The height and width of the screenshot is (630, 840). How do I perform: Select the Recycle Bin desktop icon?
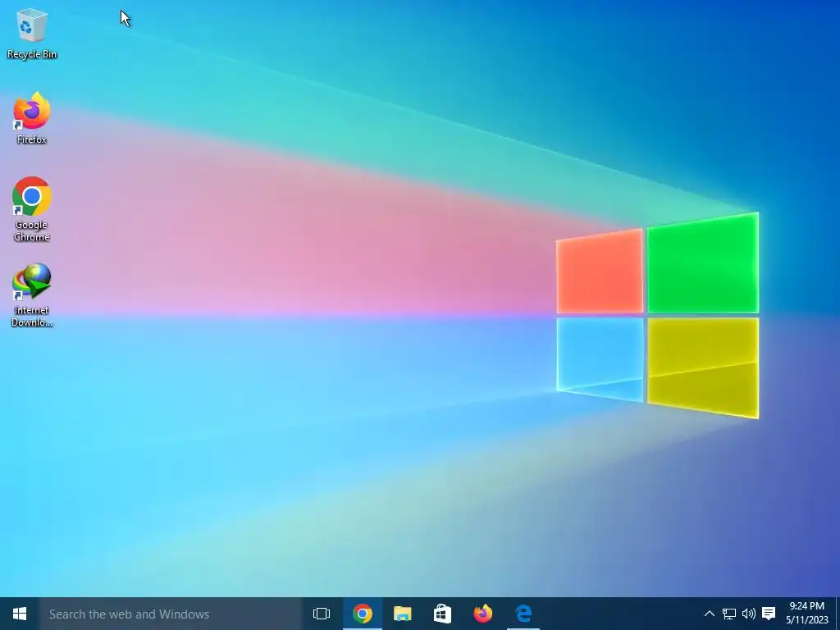click(x=32, y=33)
